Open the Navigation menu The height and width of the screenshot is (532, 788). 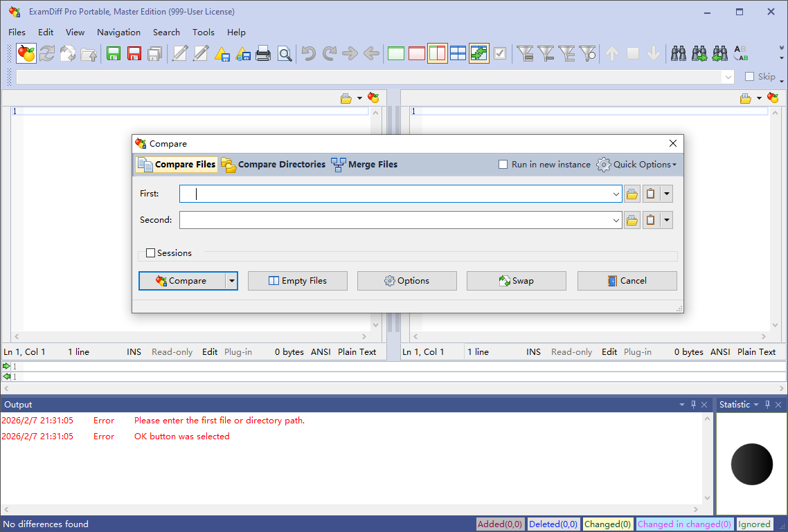click(118, 33)
